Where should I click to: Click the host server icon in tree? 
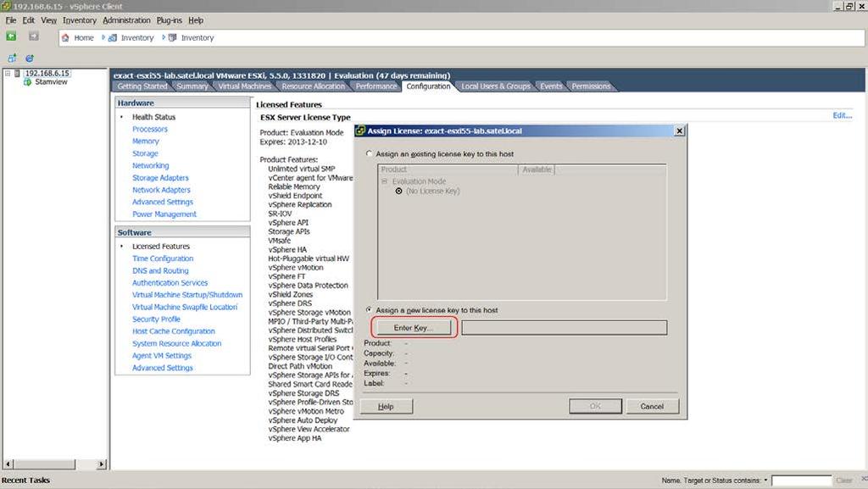[17, 73]
